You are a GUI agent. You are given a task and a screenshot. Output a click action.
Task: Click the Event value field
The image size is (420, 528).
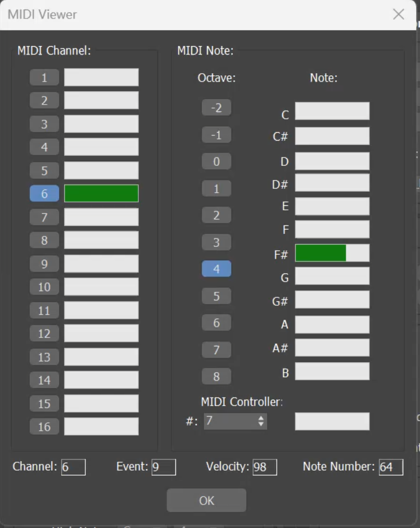pyautogui.click(x=163, y=467)
